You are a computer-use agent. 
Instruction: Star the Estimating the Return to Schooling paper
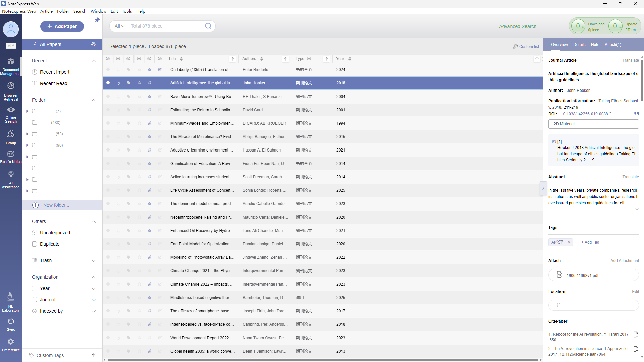(139, 110)
